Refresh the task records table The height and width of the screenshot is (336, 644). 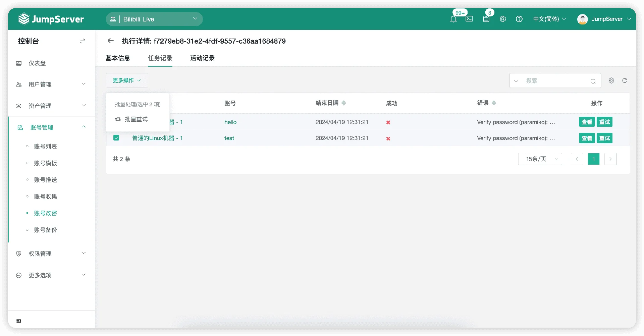[x=625, y=80]
